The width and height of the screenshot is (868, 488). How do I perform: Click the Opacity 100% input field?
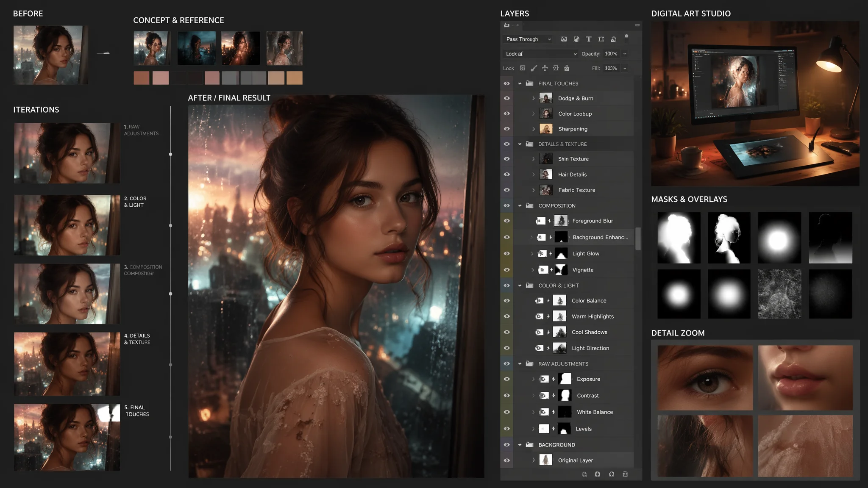[611, 54]
